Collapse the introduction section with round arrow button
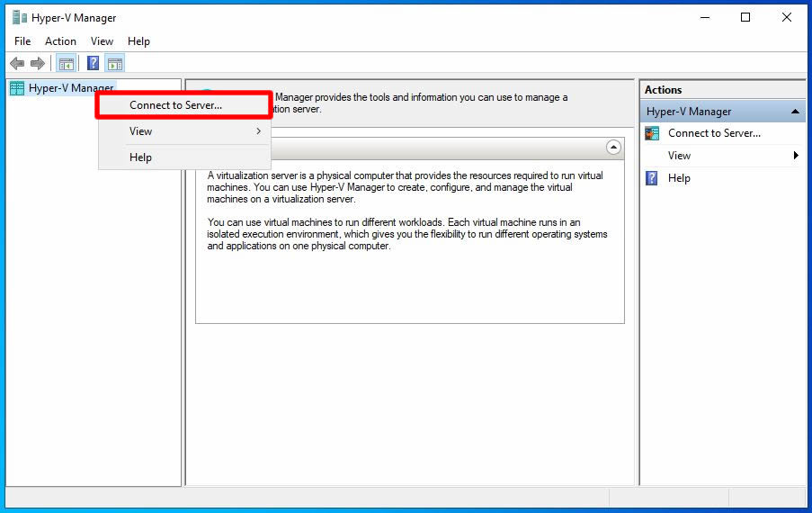812x513 pixels. click(613, 148)
